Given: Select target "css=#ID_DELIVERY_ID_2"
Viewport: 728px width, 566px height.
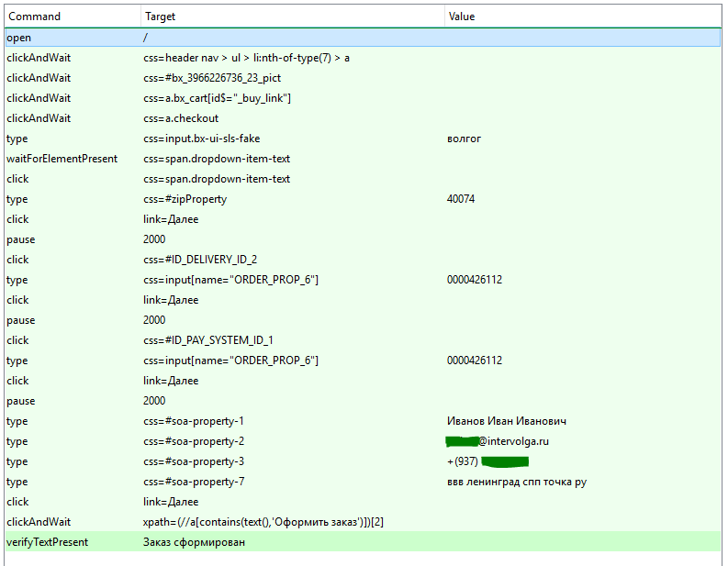Looking at the screenshot, I should (x=200, y=260).
